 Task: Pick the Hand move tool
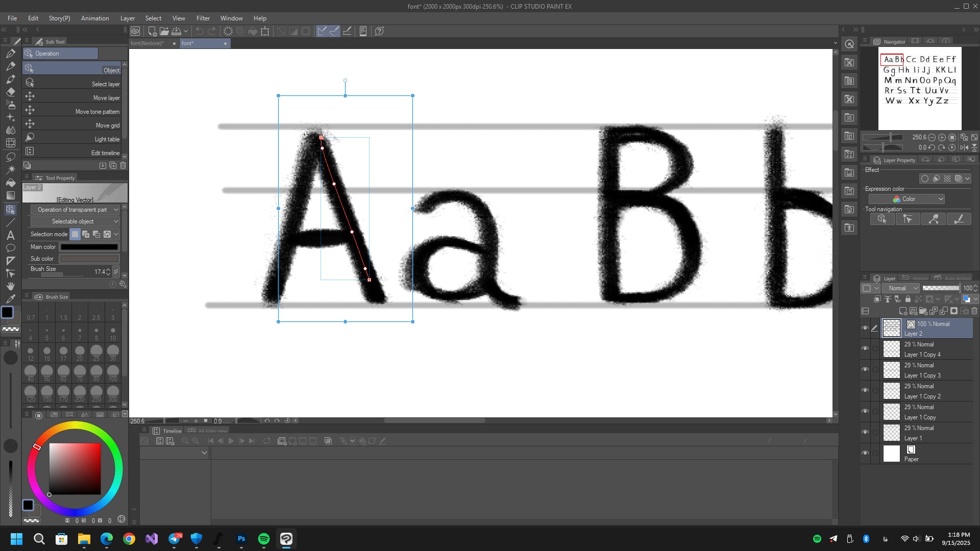coord(10,286)
